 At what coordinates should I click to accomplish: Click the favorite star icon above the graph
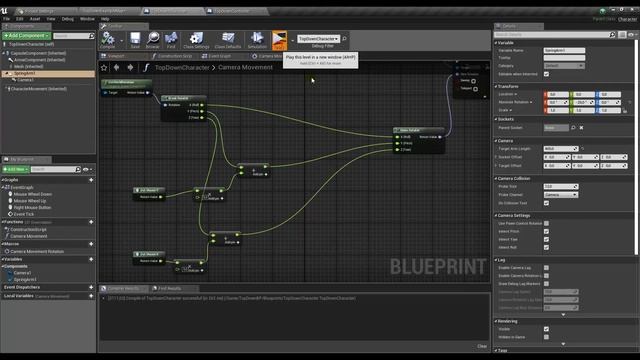[x=104, y=68]
